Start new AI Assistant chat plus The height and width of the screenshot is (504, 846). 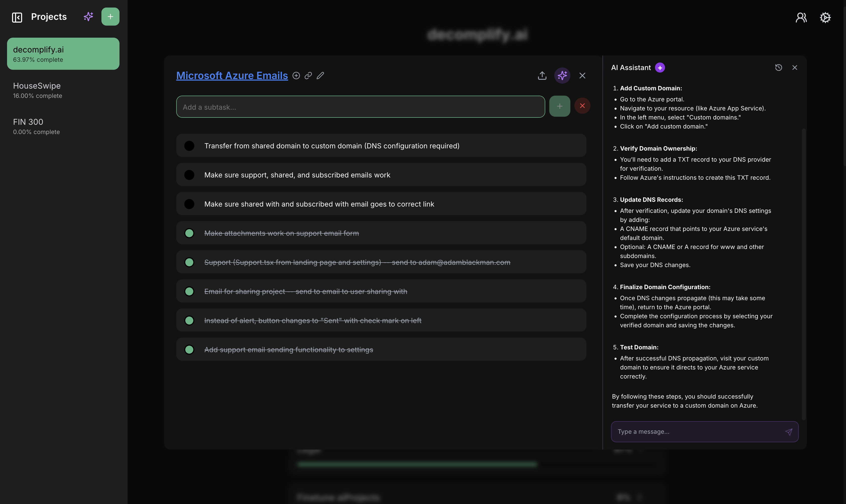[x=660, y=68]
